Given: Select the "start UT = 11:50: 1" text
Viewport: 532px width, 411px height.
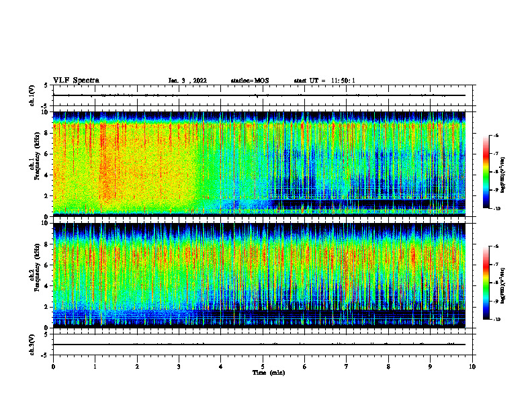Looking at the screenshot, I should click(x=324, y=81).
